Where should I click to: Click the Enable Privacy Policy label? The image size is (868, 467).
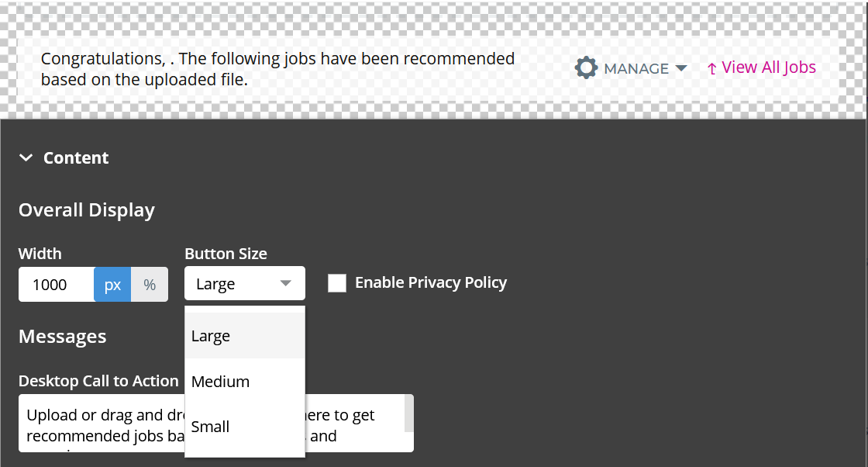(431, 282)
